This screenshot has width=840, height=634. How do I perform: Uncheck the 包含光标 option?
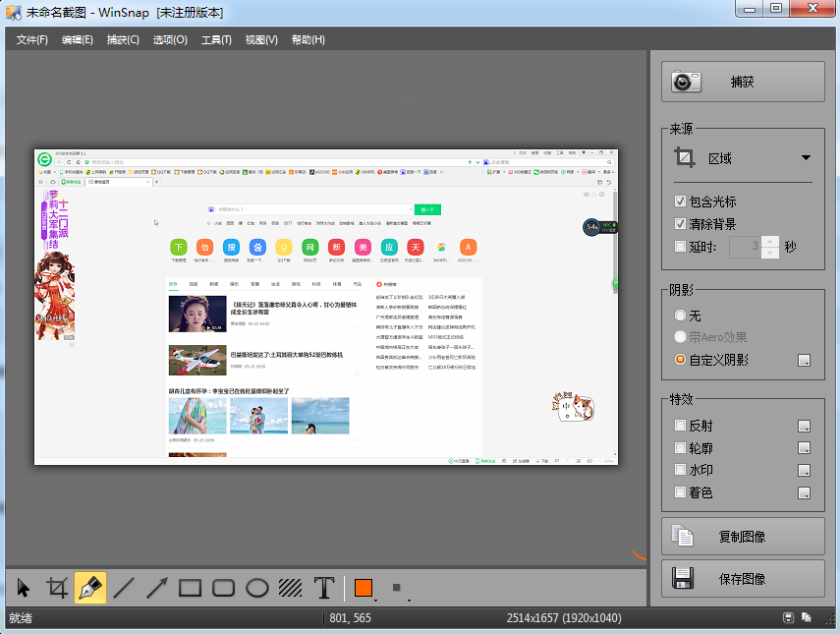681,202
